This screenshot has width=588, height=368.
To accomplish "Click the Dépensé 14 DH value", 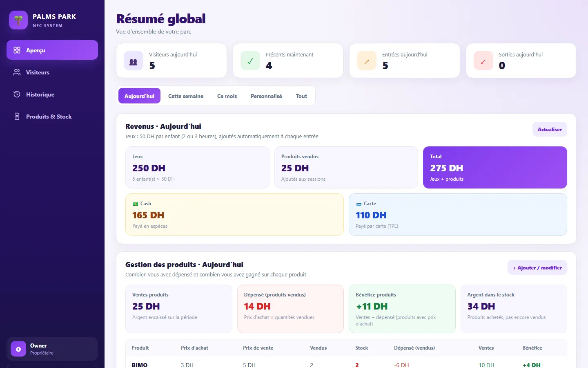I will [257, 306].
